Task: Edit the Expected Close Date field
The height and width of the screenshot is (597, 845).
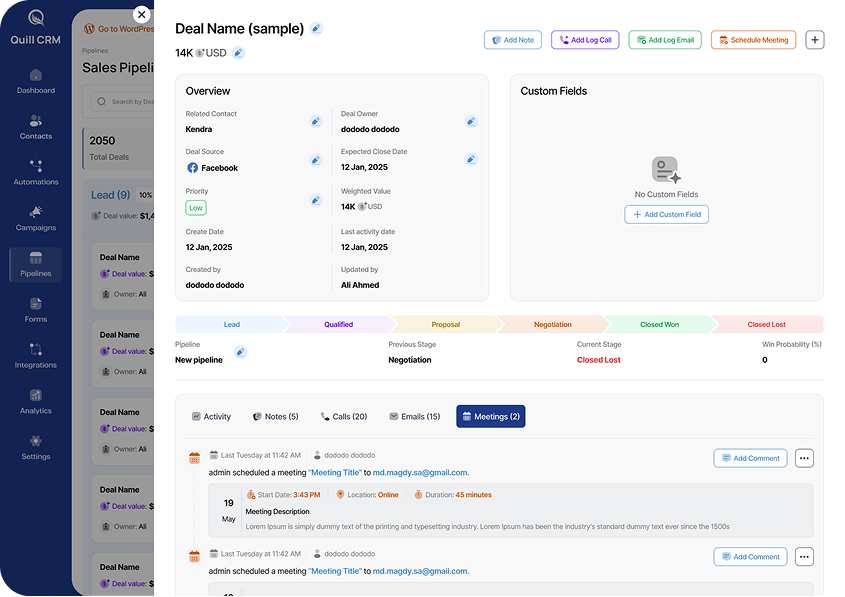Action: coord(471,160)
